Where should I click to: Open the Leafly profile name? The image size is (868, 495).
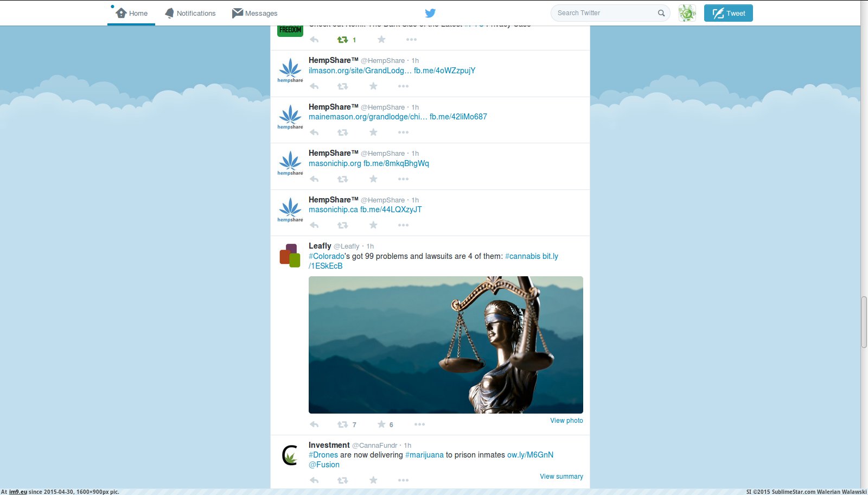[320, 246]
